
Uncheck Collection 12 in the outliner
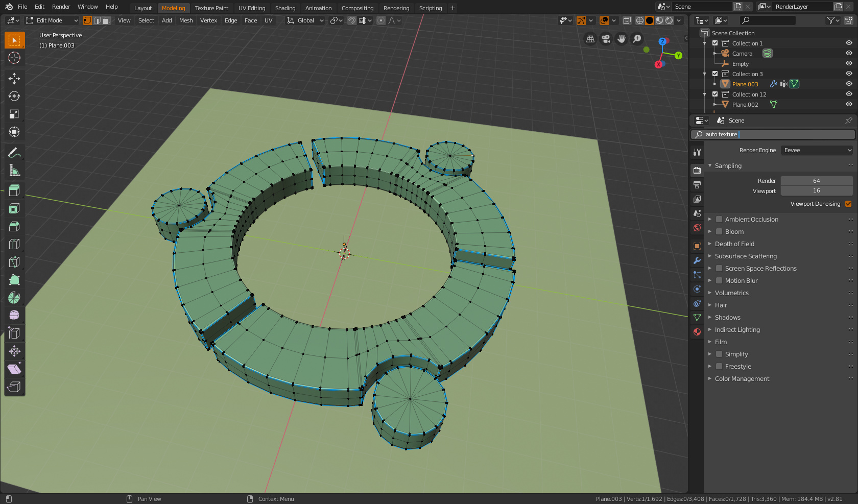(714, 94)
